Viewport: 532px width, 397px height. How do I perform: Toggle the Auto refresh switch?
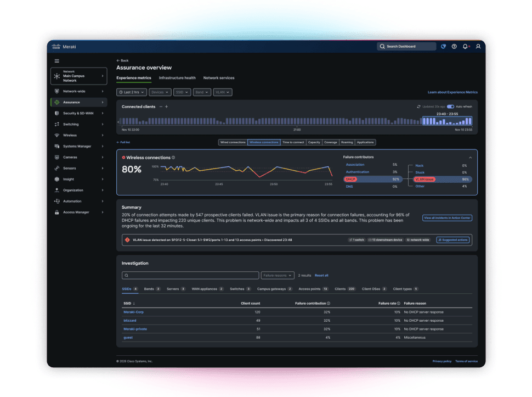click(451, 107)
